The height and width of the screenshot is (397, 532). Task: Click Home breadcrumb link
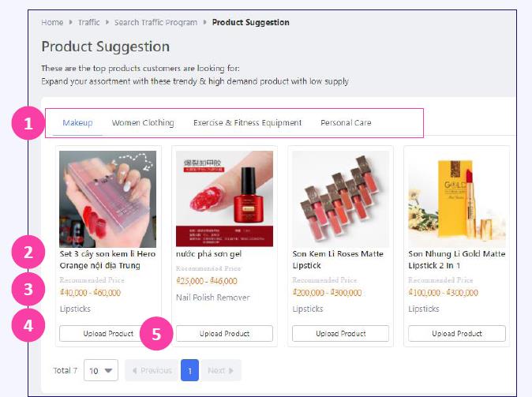point(52,23)
